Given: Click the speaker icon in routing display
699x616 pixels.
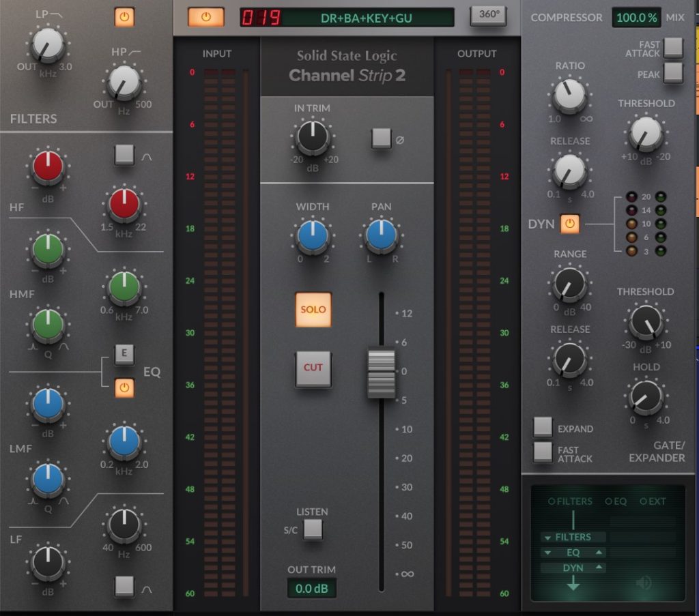Looking at the screenshot, I should pos(644,583).
